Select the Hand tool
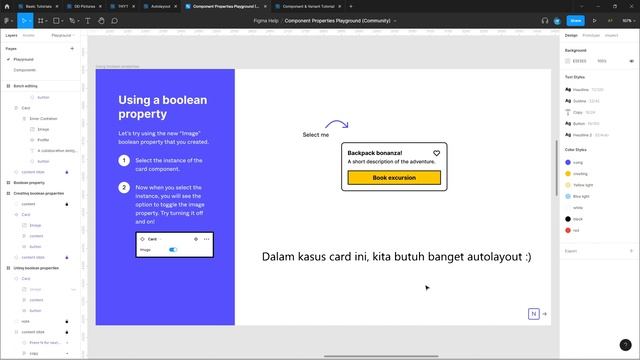The image size is (640, 360). pos(101,20)
